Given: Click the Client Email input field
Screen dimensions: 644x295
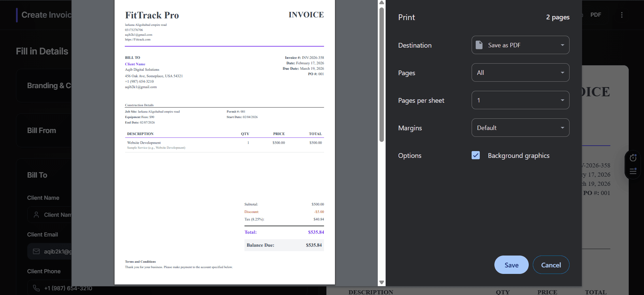Looking at the screenshot, I should click(x=49, y=251).
